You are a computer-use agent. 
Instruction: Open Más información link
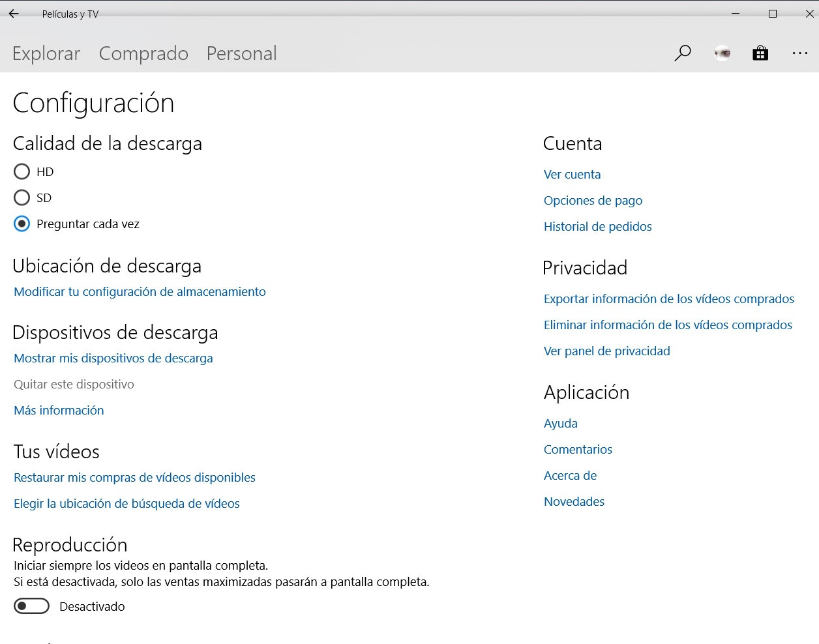click(59, 410)
